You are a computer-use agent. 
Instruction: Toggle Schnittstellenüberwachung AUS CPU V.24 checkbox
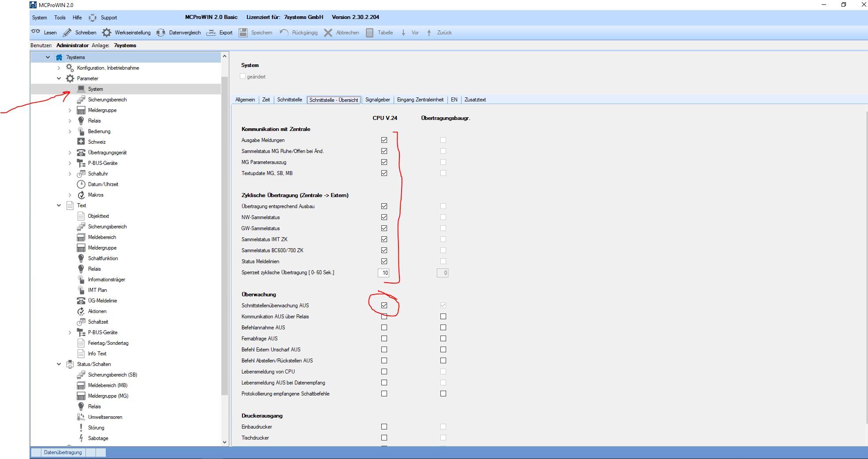tap(384, 305)
